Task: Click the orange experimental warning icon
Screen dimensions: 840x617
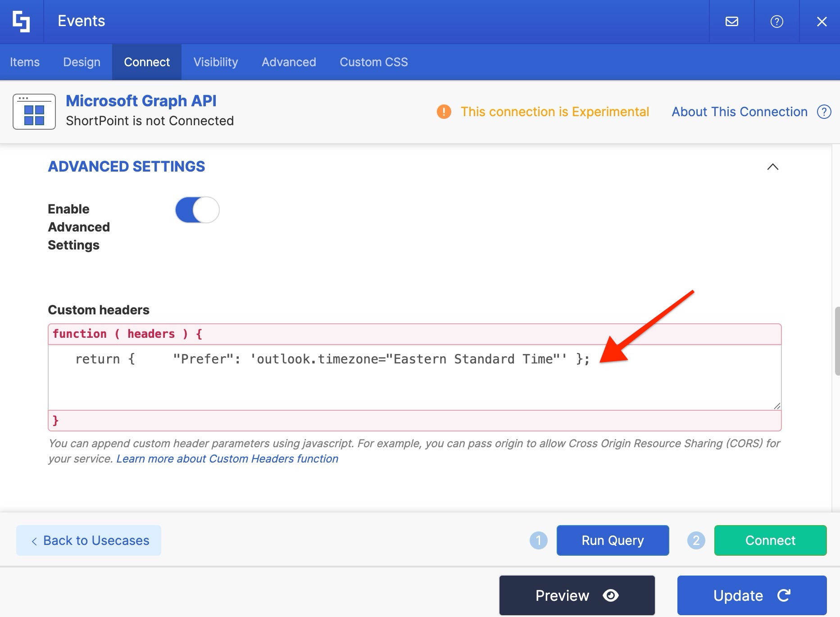Action: (x=444, y=112)
